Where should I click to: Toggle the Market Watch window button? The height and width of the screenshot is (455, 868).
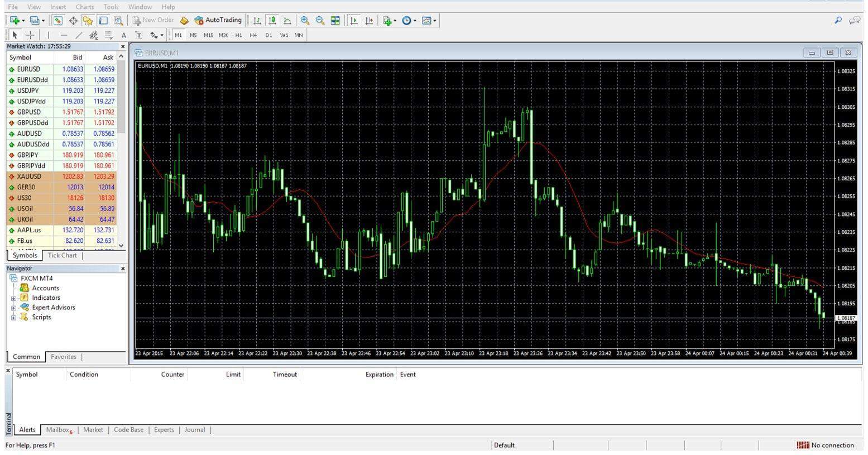[57, 20]
